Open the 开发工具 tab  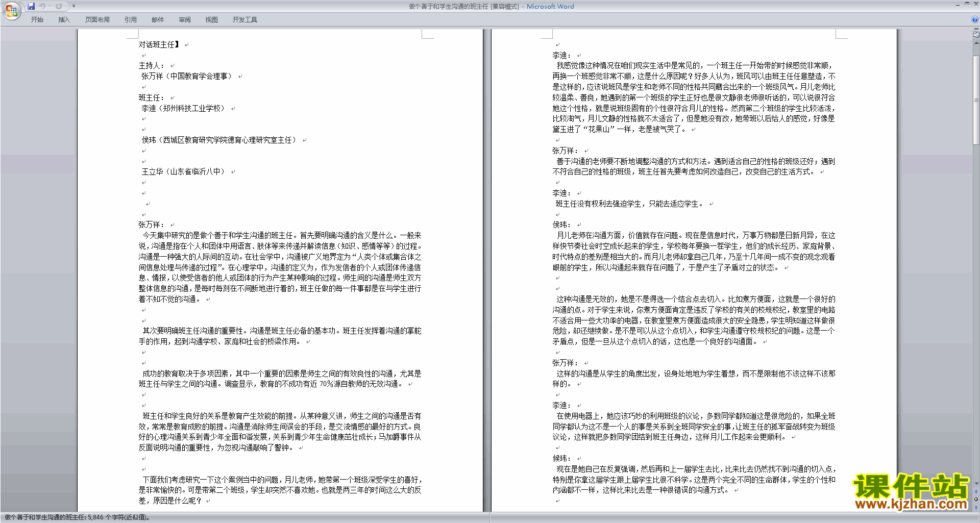click(x=245, y=19)
